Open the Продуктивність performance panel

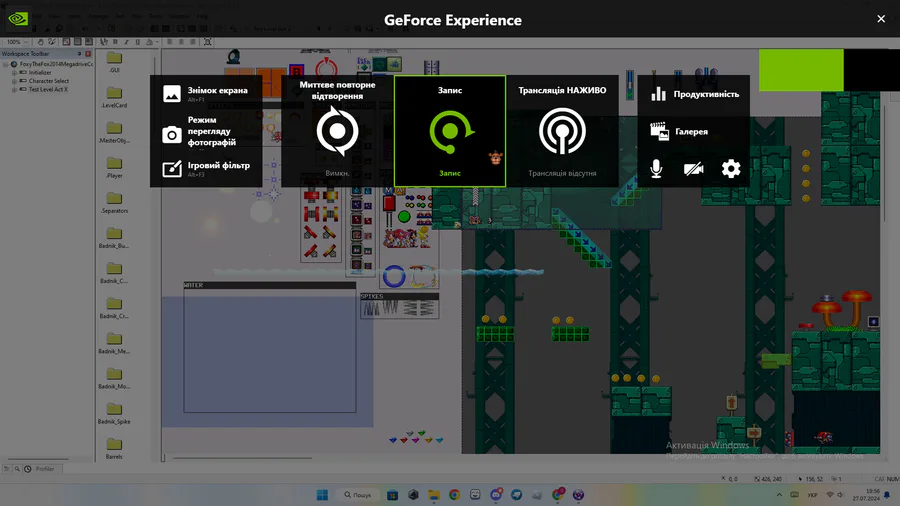[695, 94]
